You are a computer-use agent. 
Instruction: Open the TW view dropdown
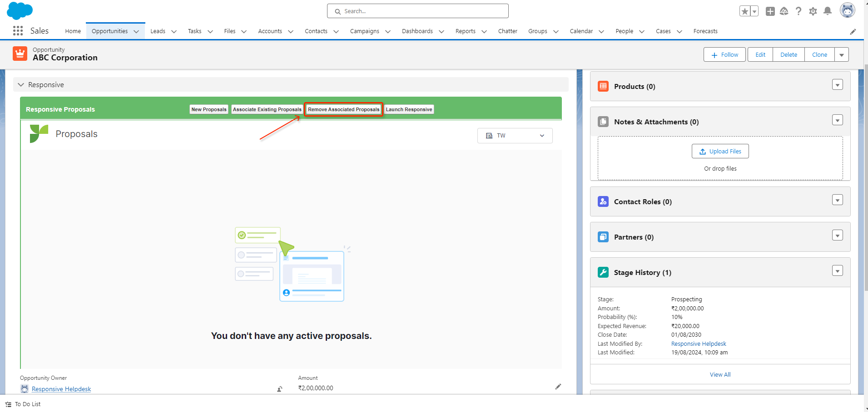(x=515, y=136)
